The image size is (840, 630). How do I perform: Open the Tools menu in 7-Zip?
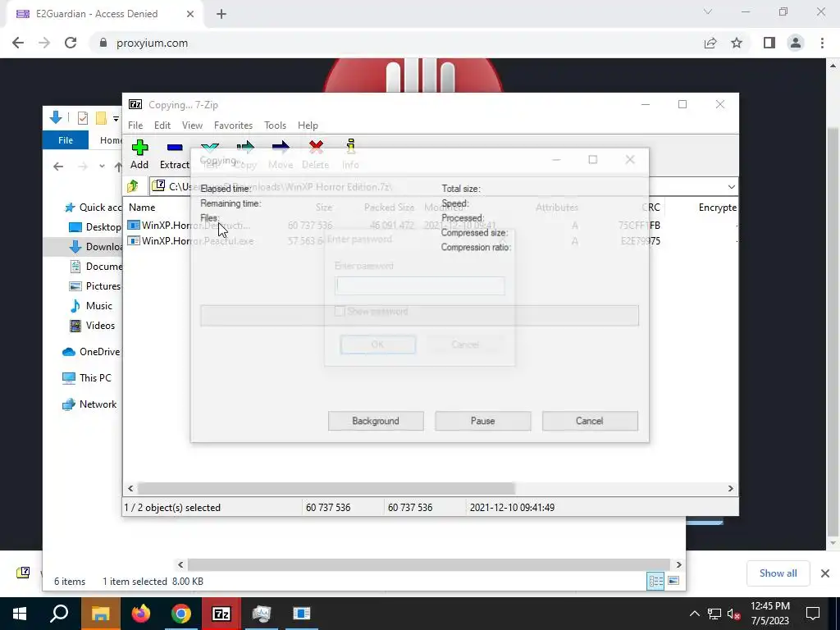point(275,126)
